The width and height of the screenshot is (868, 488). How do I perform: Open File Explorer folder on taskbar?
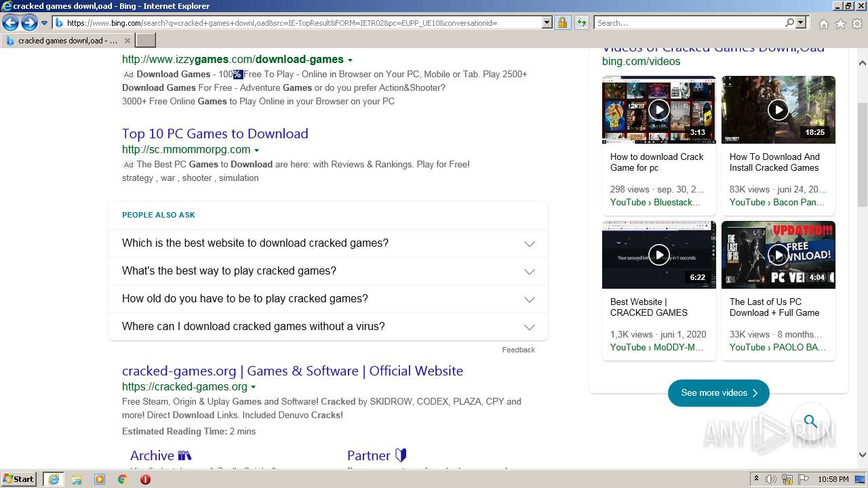coord(77,479)
